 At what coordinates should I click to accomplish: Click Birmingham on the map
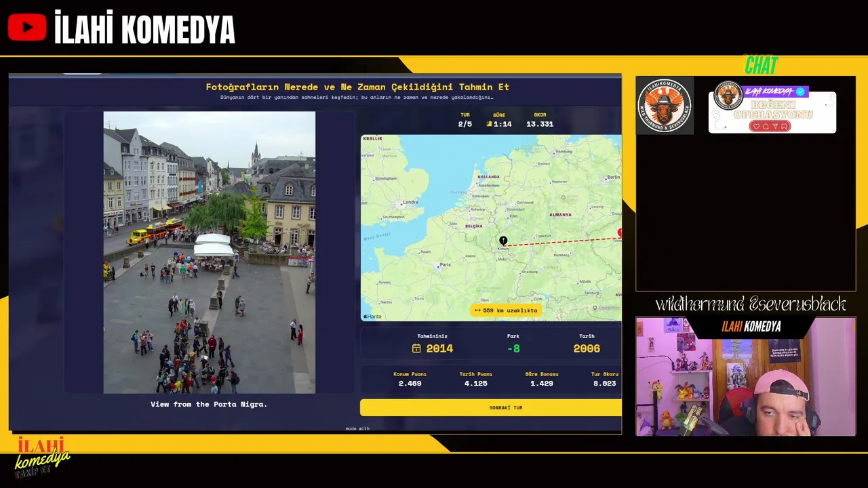(x=386, y=178)
